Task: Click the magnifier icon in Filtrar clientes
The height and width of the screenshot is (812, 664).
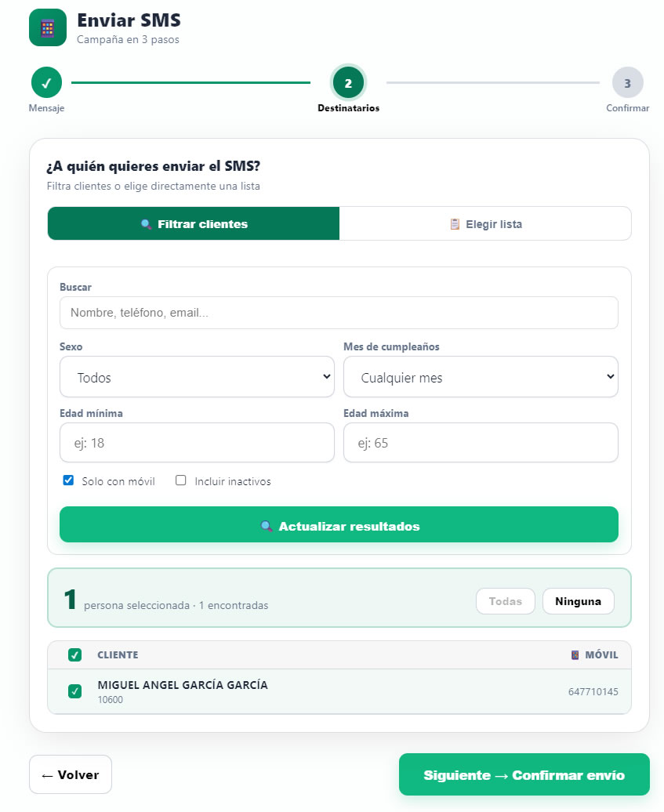Action: pos(146,223)
